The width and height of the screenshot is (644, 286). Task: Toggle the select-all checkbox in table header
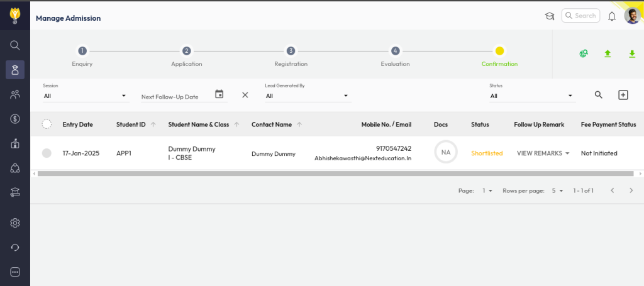coord(47,124)
